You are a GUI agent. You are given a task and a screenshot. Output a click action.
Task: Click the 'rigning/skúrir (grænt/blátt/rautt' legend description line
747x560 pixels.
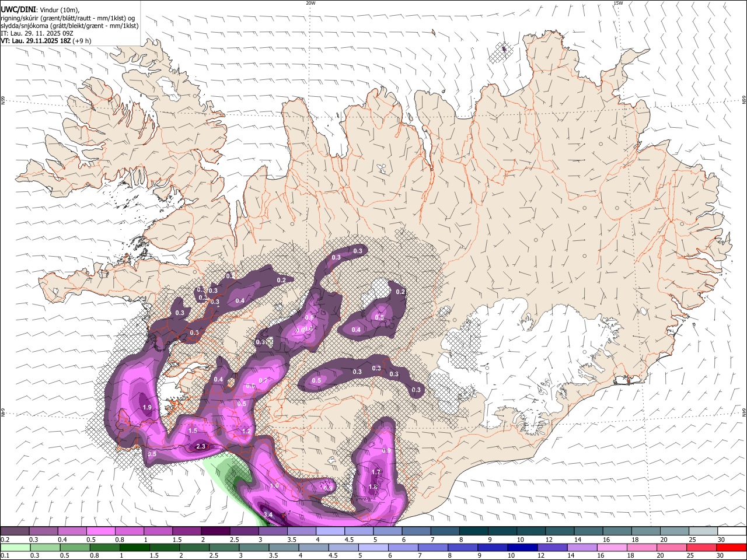coord(69,17)
